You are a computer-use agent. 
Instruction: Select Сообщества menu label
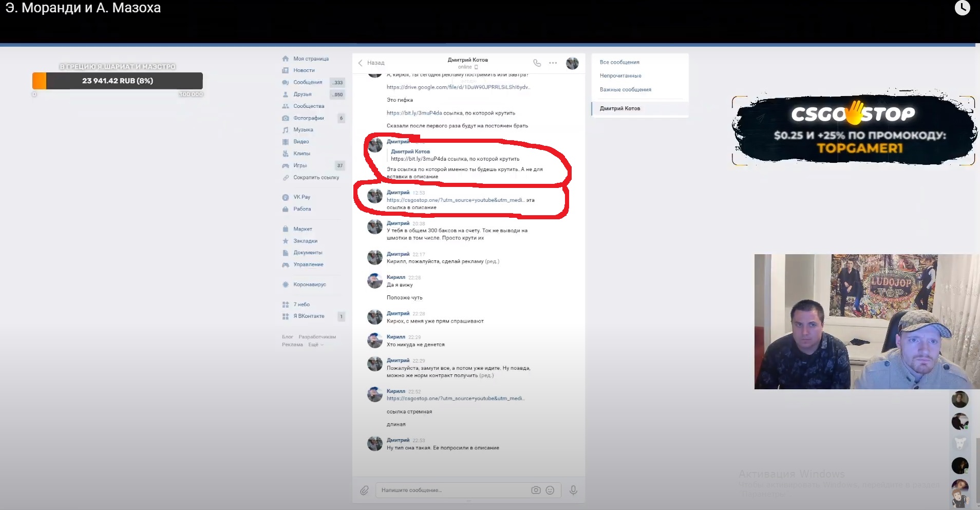(x=309, y=106)
